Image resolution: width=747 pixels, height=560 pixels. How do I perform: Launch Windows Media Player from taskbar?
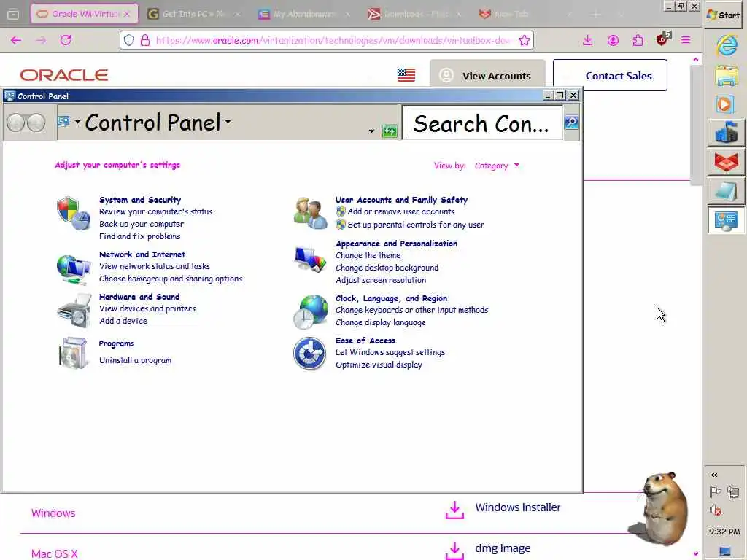point(724,104)
